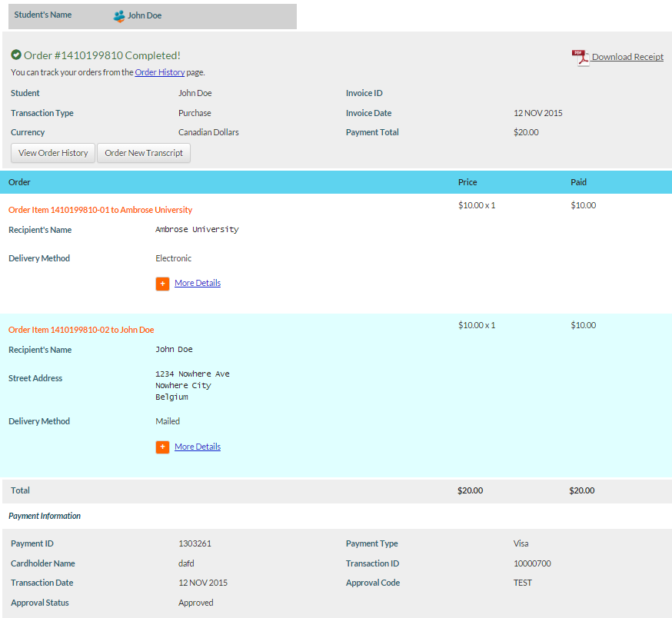
Task: Click the Order column header
Action: (19, 182)
